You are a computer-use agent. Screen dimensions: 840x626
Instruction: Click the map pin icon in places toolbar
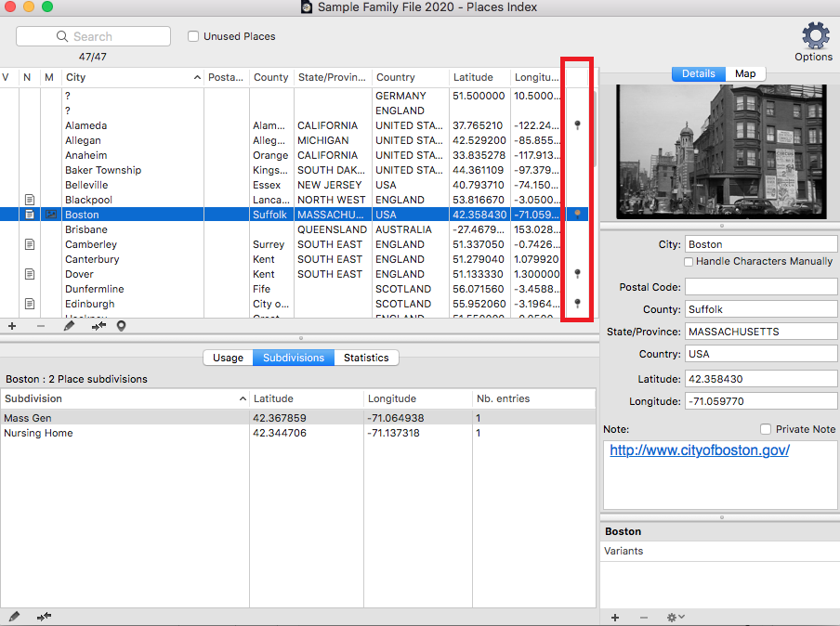tap(122, 326)
